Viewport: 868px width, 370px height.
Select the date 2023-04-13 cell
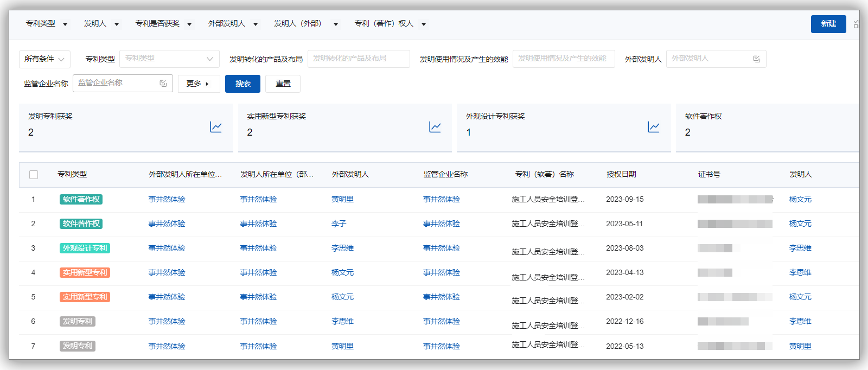tap(625, 273)
